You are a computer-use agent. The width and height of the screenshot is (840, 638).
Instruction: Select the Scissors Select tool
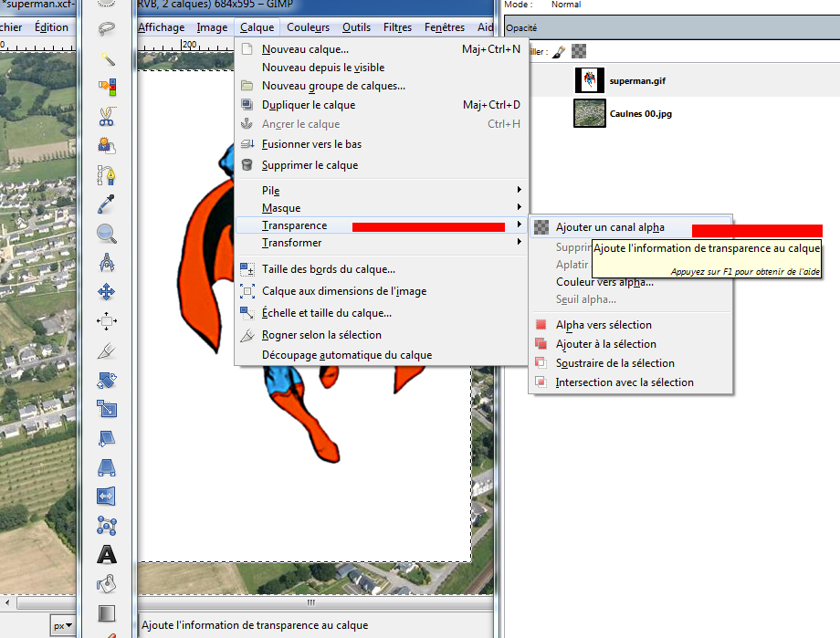click(x=107, y=116)
